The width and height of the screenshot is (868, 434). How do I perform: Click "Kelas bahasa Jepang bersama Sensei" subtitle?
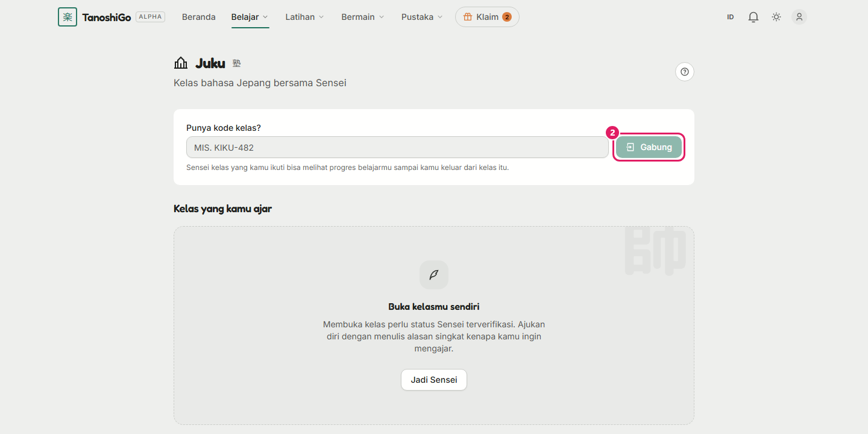click(x=260, y=83)
